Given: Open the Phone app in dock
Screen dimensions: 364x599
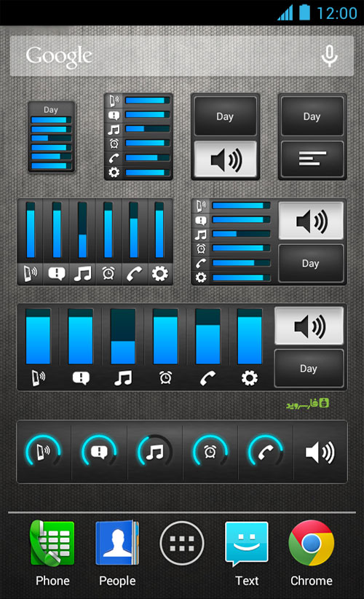Looking at the screenshot, I should (x=52, y=554).
